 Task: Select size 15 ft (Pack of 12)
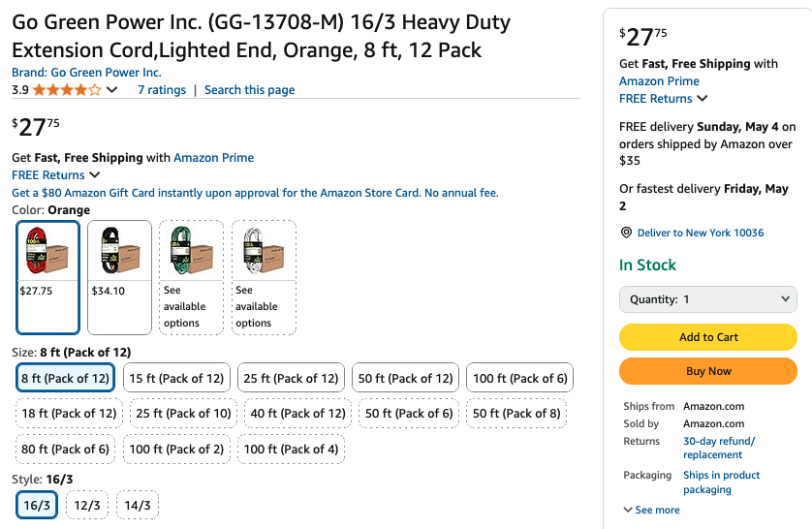tap(176, 378)
